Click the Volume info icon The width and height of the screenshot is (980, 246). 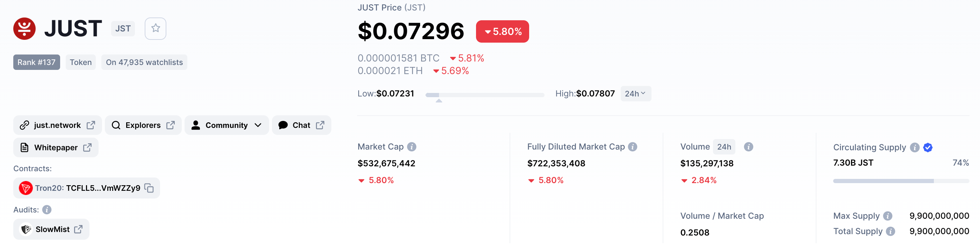(x=748, y=147)
